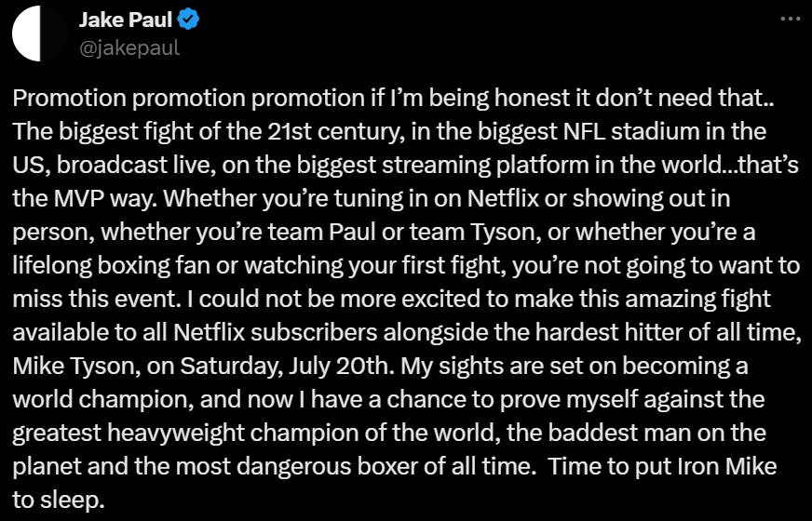Image resolution: width=812 pixels, height=521 pixels.
Task: Open the more options three-dot menu
Action: (x=791, y=20)
